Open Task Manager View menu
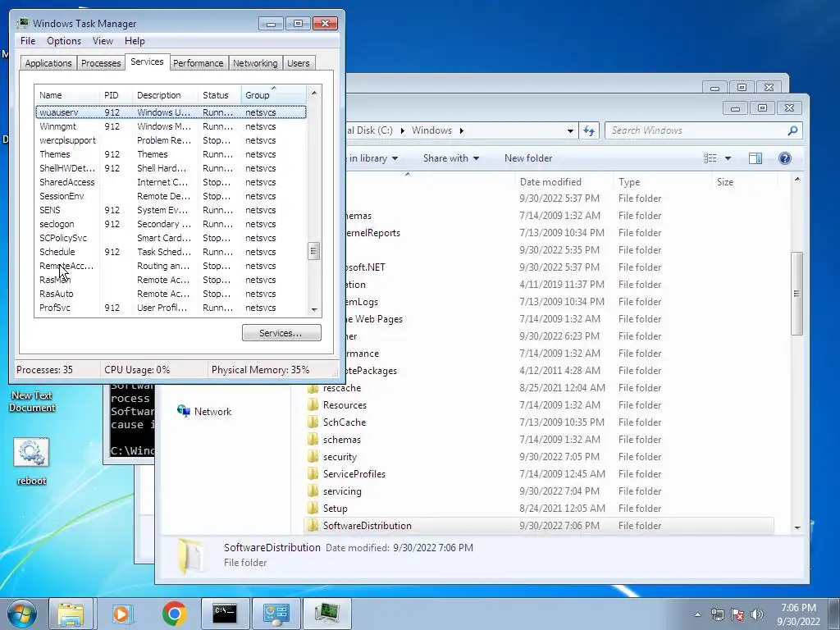The image size is (840, 630). (103, 41)
